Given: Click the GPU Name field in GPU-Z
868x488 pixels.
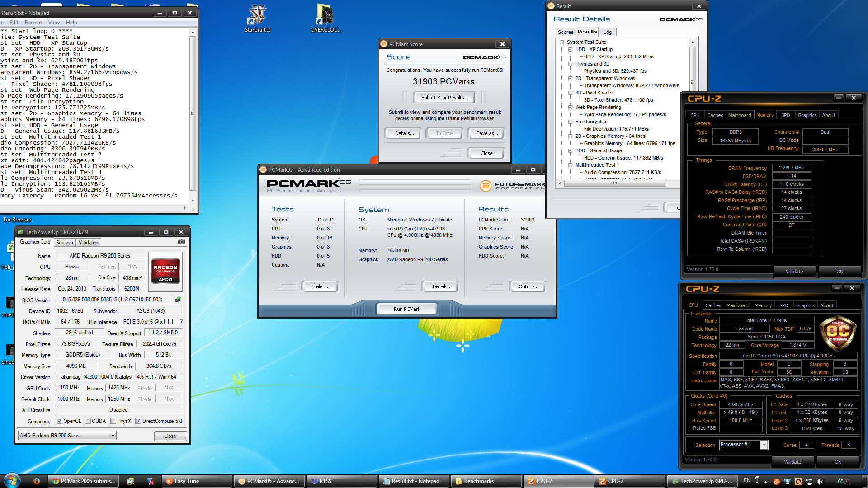Looking at the screenshot, I should 100,256.
